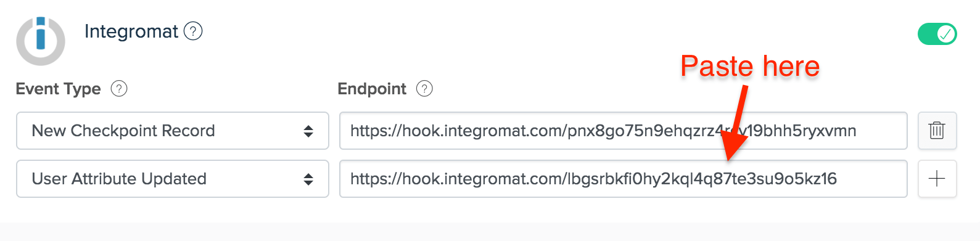Click stepper arrows on User Attribute Updated select
The width and height of the screenshot is (980, 241).
(x=308, y=179)
